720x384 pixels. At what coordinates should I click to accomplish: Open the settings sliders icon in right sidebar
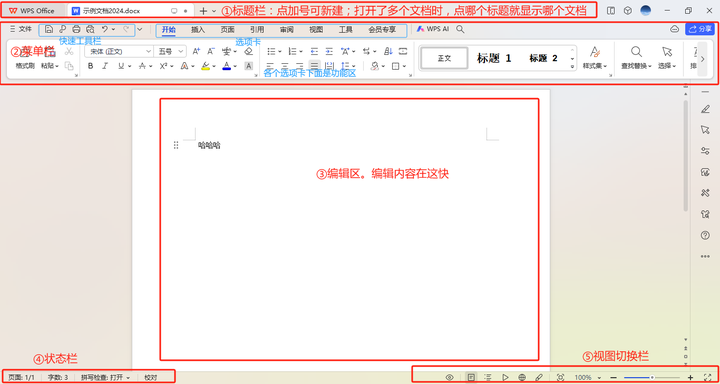tap(705, 151)
